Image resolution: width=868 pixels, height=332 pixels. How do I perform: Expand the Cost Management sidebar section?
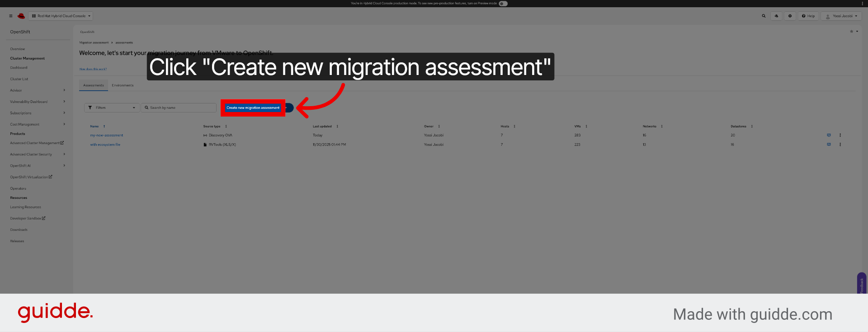tap(38, 124)
